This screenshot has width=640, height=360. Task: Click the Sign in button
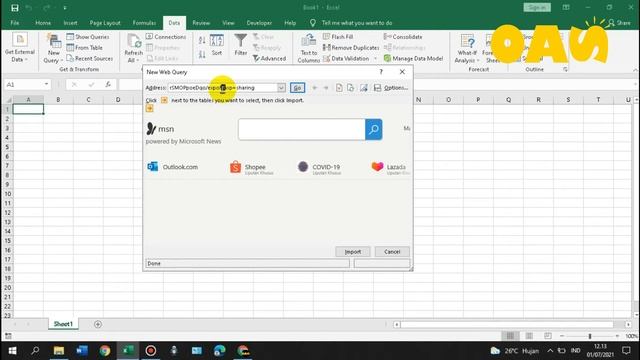click(537, 7)
